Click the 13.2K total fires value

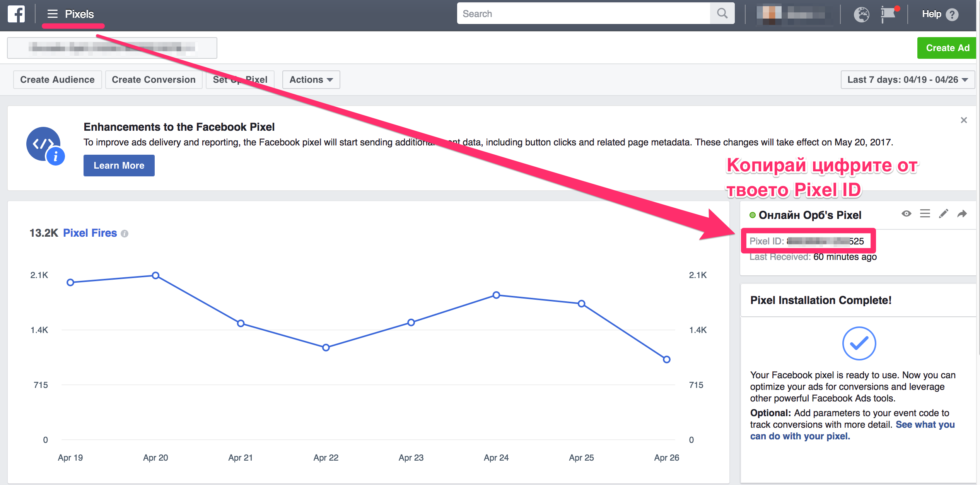[x=44, y=233]
